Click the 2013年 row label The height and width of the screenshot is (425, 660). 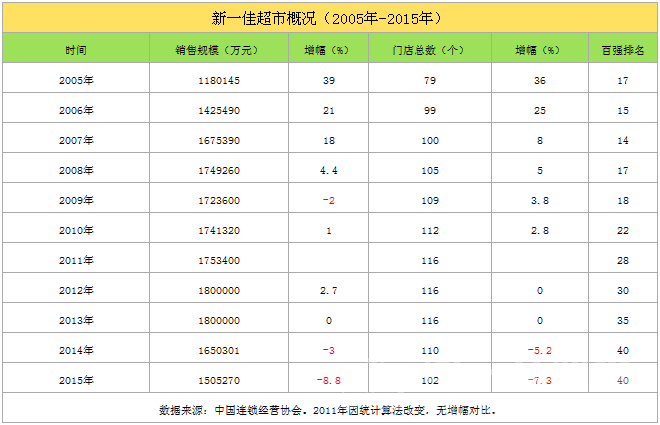tap(76, 320)
